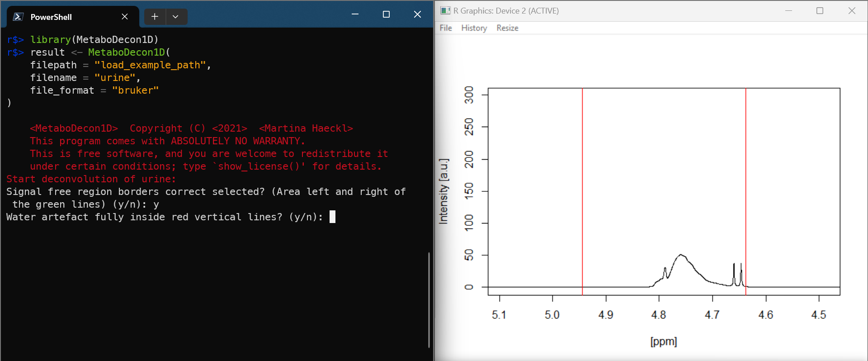This screenshot has height=361, width=868.
Task: Click the Copyright Martina Haeckl line
Action: [x=191, y=128]
